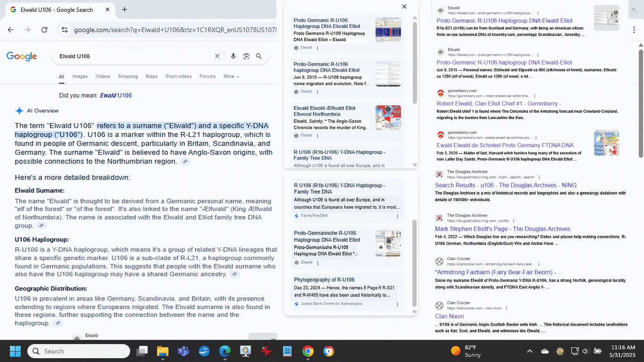This screenshot has height=362, width=644.
Task: Open three-dot menu on Proto-Germanische R-U106 card
Action: point(318,262)
